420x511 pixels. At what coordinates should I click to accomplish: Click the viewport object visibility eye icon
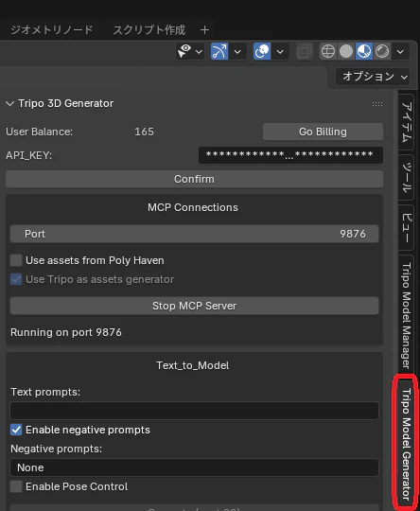click(184, 51)
